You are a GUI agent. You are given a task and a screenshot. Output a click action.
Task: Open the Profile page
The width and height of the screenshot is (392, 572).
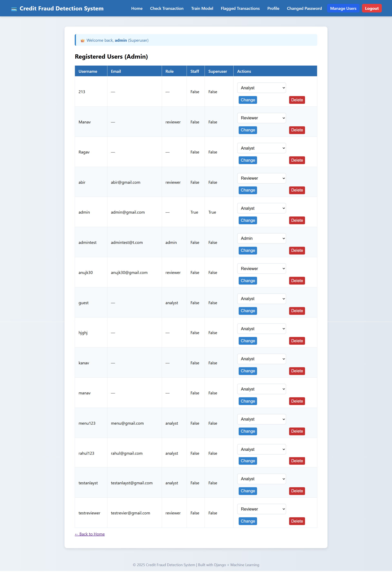[273, 8]
